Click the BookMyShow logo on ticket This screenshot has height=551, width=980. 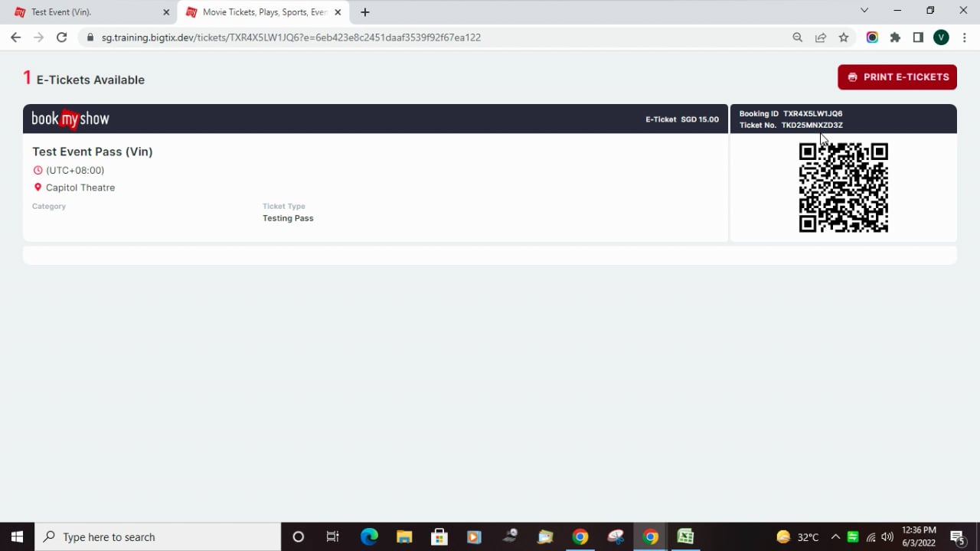pyautogui.click(x=70, y=119)
